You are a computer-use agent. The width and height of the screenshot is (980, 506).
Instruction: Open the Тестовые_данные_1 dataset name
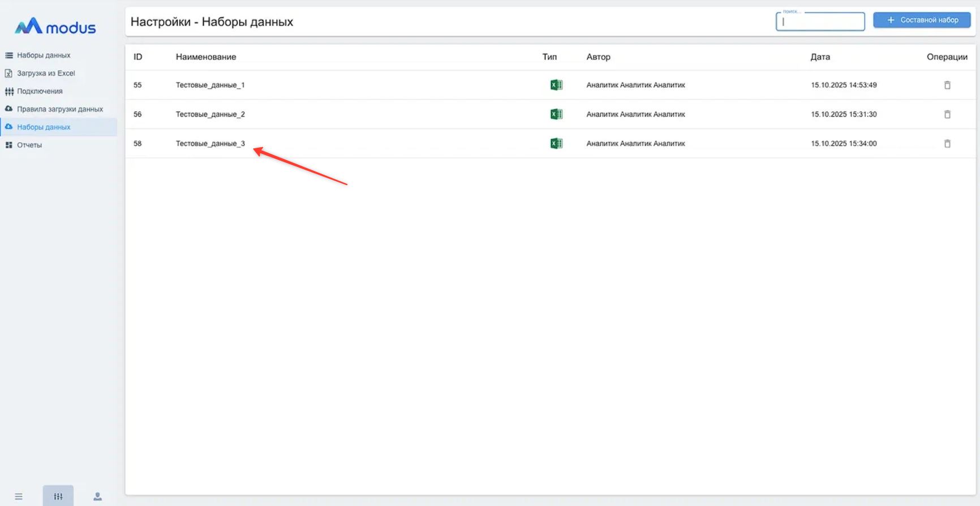click(x=210, y=85)
